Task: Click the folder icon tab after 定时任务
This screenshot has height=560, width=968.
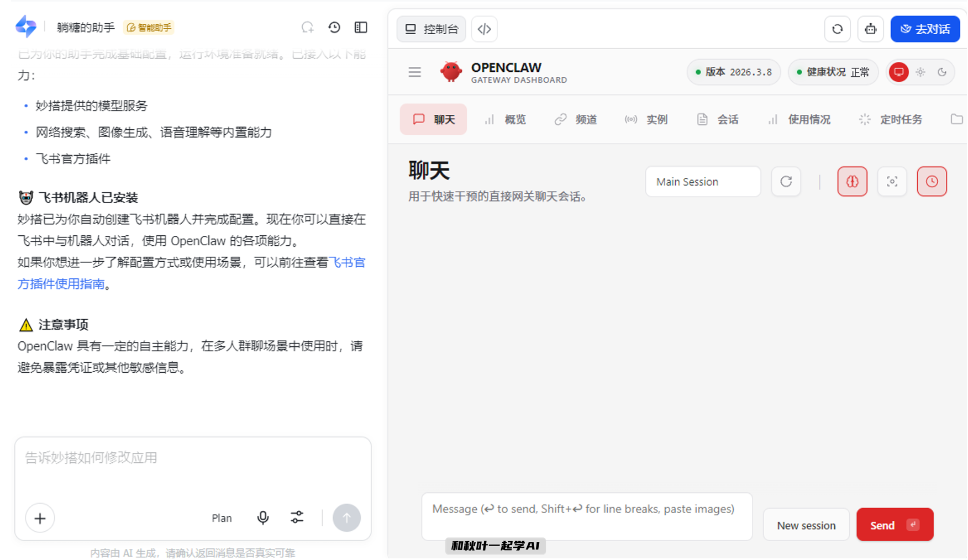Action: tap(956, 119)
